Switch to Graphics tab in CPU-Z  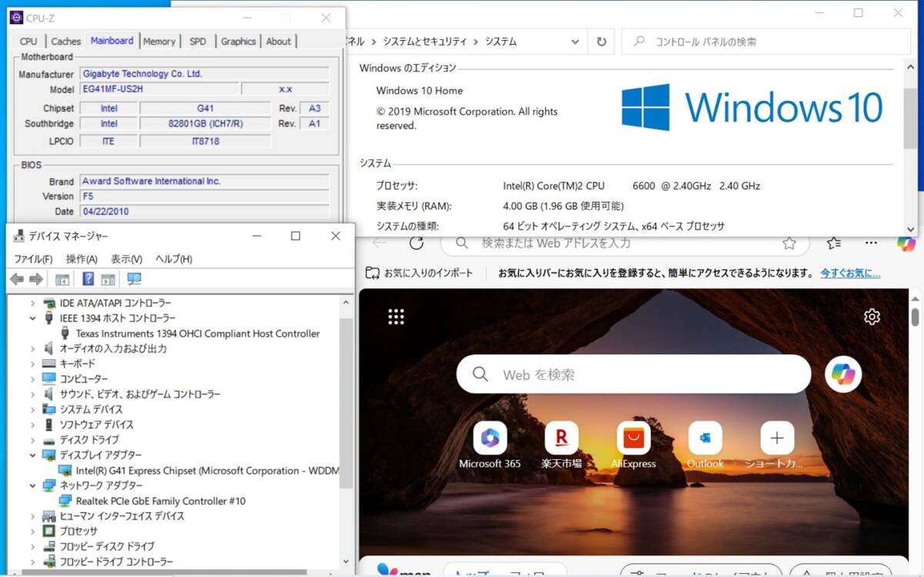(x=238, y=42)
